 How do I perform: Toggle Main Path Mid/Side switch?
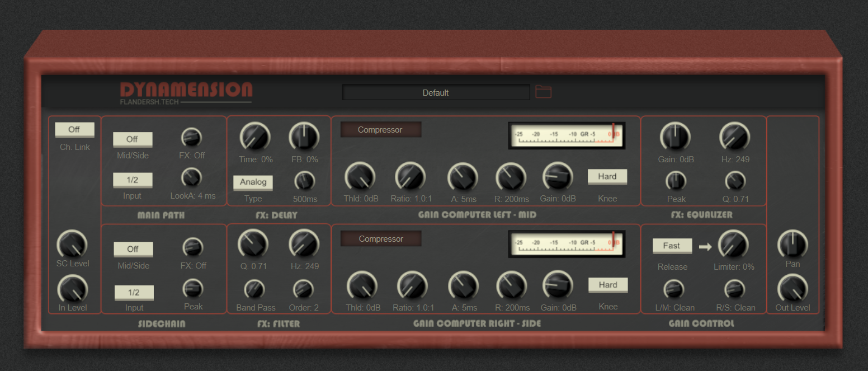(x=133, y=139)
